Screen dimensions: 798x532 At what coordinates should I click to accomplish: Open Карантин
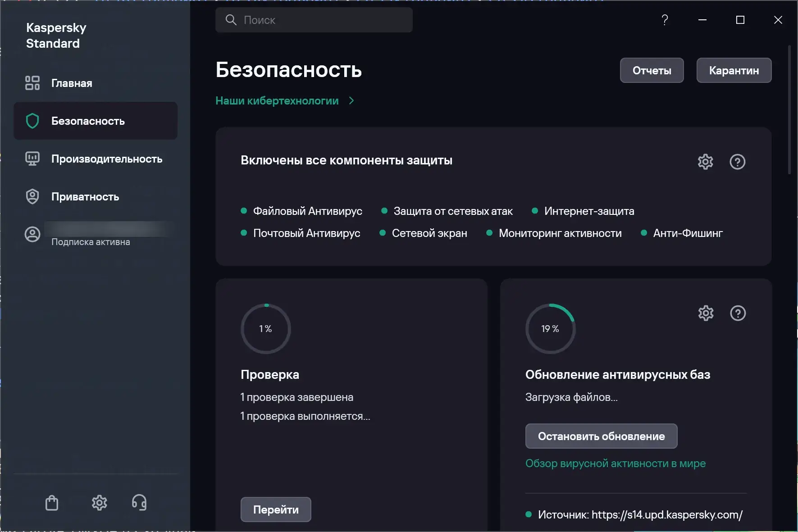click(734, 71)
